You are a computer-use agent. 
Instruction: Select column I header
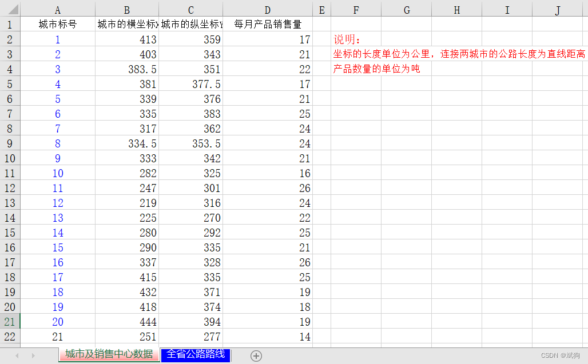click(507, 9)
